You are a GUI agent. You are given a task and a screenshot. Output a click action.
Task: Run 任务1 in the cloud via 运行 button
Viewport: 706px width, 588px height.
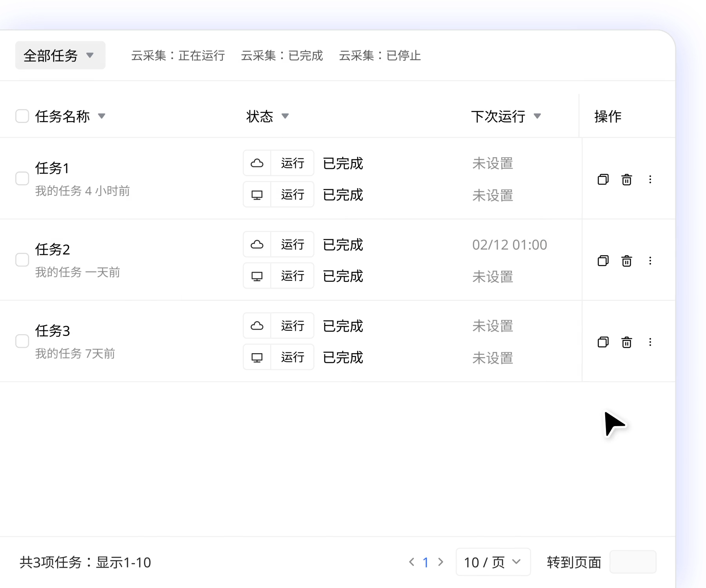292,163
